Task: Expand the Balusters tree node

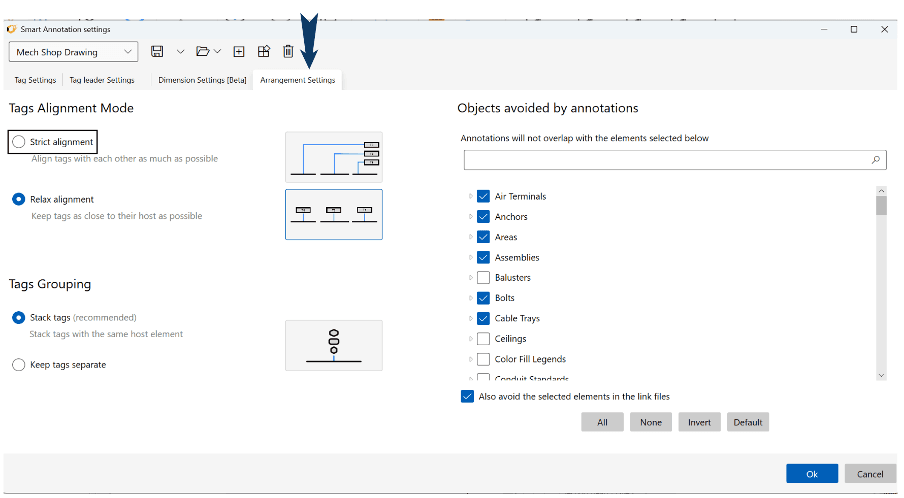Action: point(470,278)
